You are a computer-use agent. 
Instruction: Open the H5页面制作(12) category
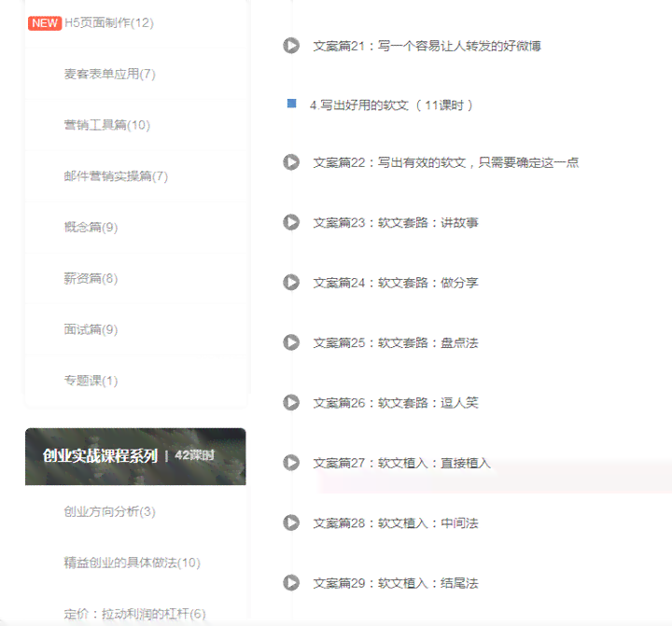(x=109, y=22)
